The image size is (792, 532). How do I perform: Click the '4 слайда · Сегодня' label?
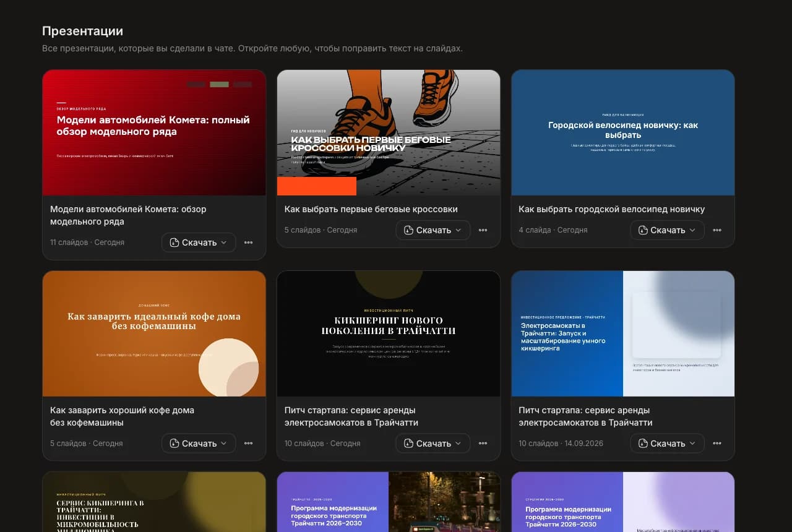[x=553, y=230]
